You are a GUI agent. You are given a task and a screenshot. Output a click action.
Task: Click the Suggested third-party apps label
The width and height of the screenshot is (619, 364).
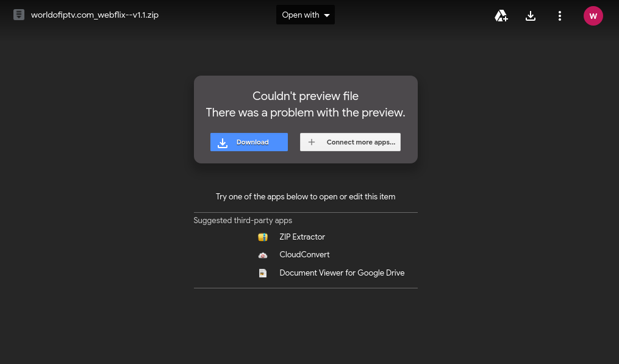[x=243, y=220]
